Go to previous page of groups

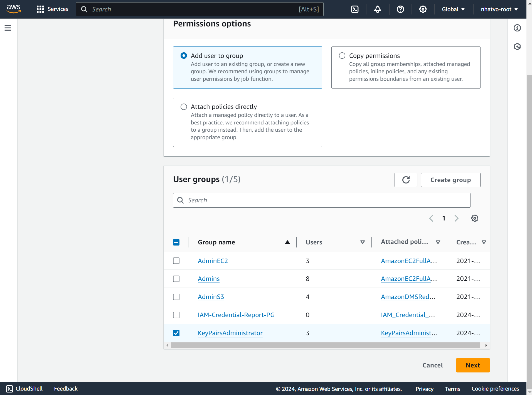431,218
